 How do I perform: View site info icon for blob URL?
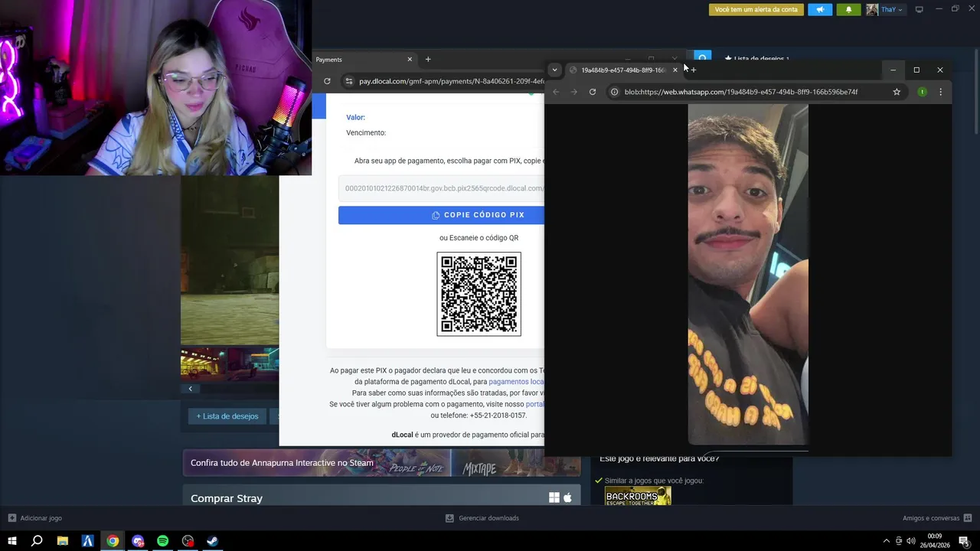coord(614,92)
